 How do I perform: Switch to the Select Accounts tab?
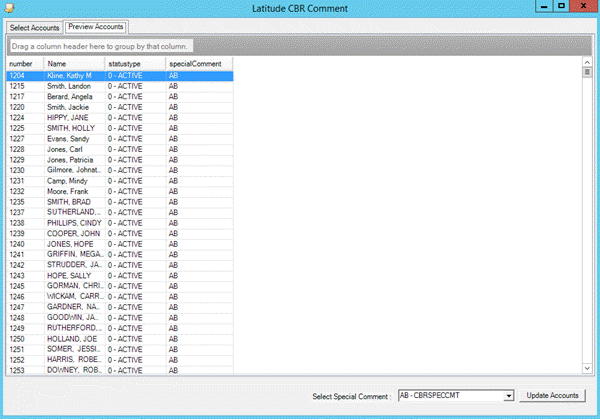(x=35, y=27)
